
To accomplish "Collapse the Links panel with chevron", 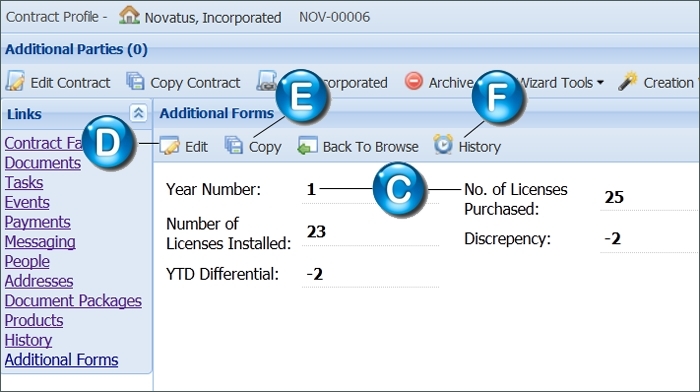I will [138, 113].
